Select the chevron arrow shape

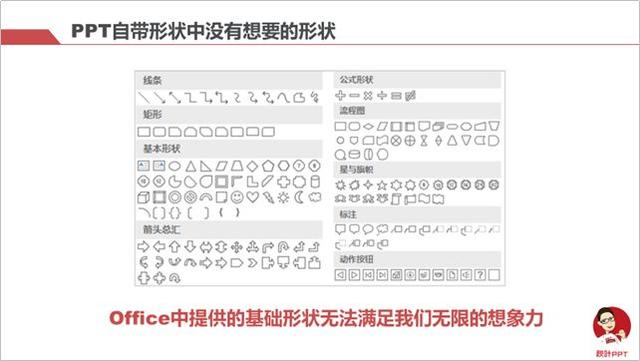pos(252,263)
